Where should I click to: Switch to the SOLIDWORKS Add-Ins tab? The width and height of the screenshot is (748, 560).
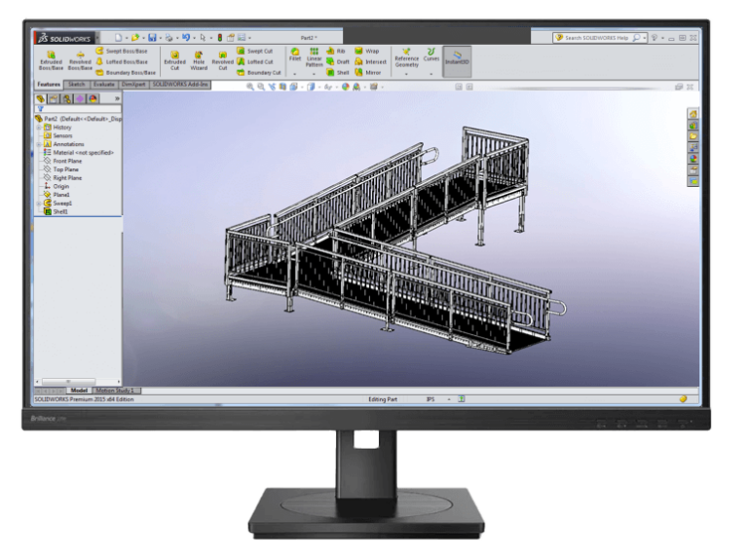[180, 85]
